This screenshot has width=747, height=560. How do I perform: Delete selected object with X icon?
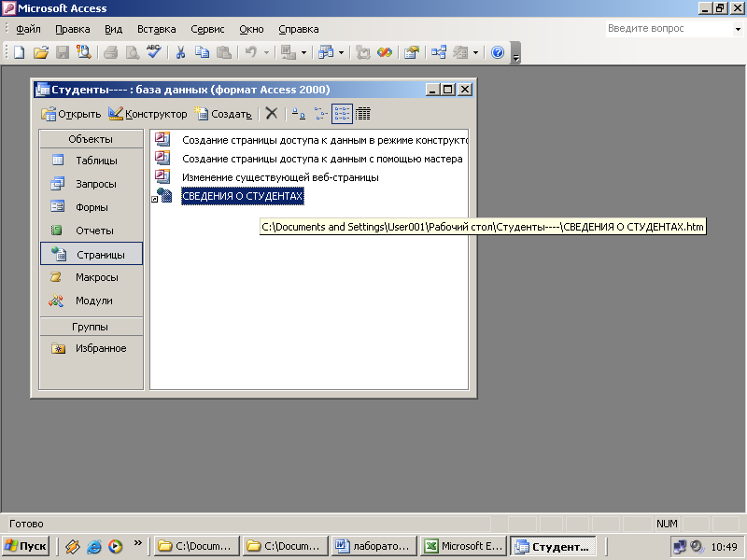click(x=272, y=113)
